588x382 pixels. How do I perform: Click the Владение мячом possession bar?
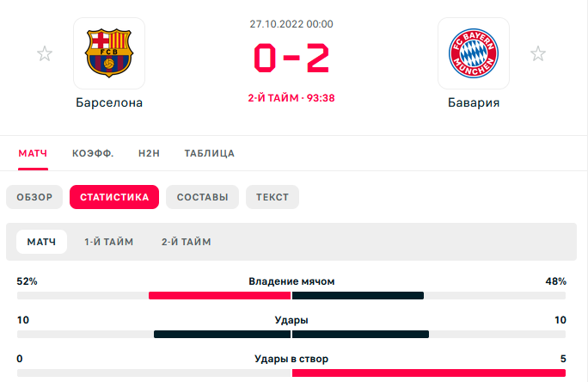click(291, 296)
